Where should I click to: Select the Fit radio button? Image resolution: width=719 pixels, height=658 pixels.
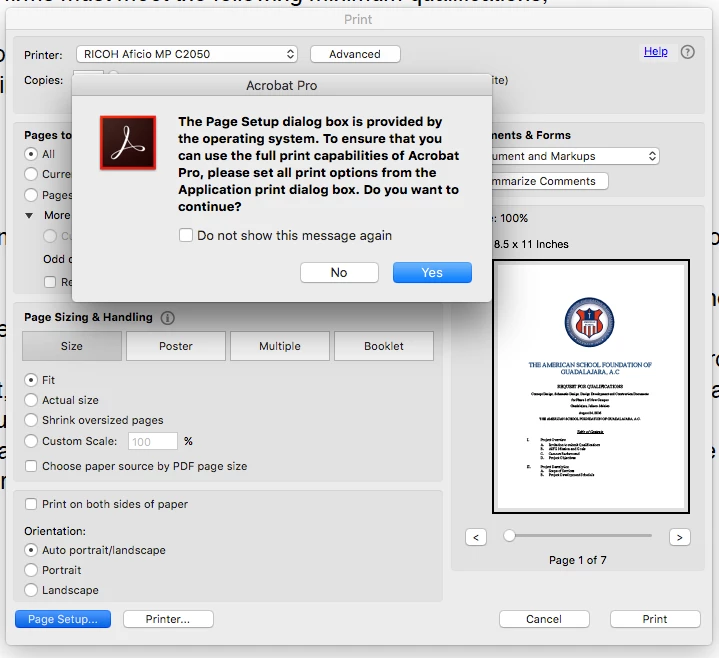pyautogui.click(x=31, y=380)
